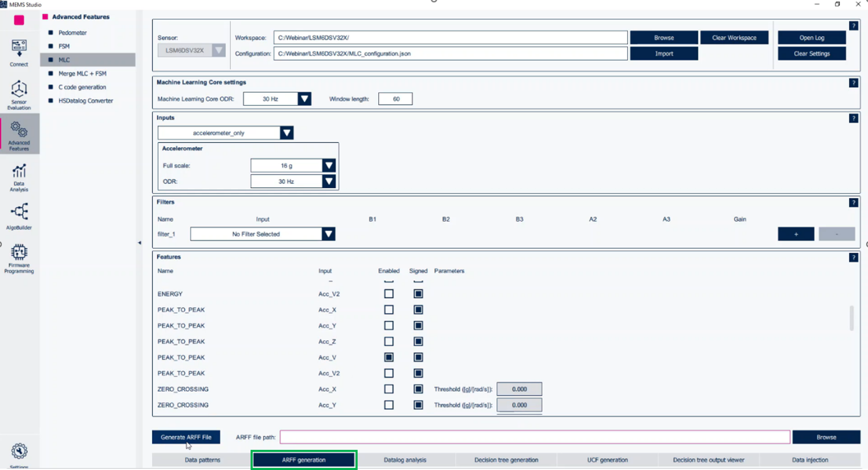This screenshot has height=470, width=868.
Task: Toggle the Signed checkbox for ENERGY
Action: pyautogui.click(x=418, y=294)
